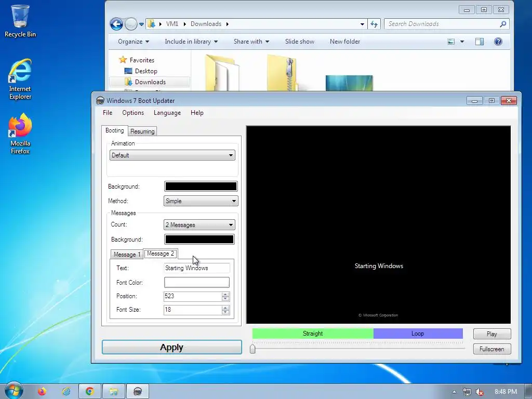Expand the Organize menu dropdown
The image size is (532, 399).
pos(134,42)
